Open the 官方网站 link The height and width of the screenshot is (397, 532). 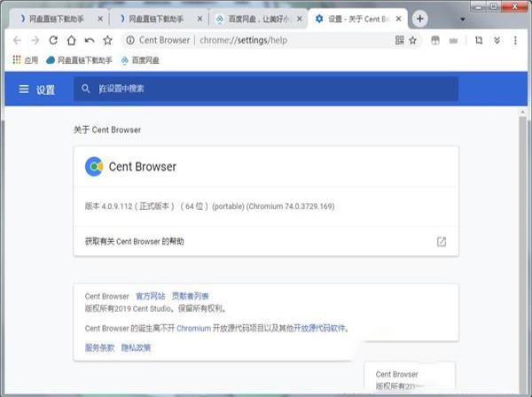pyautogui.click(x=151, y=296)
